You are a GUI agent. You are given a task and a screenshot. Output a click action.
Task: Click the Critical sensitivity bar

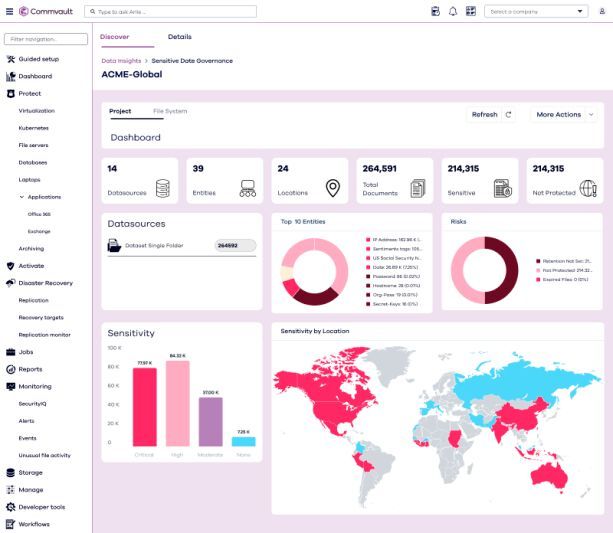coord(145,405)
